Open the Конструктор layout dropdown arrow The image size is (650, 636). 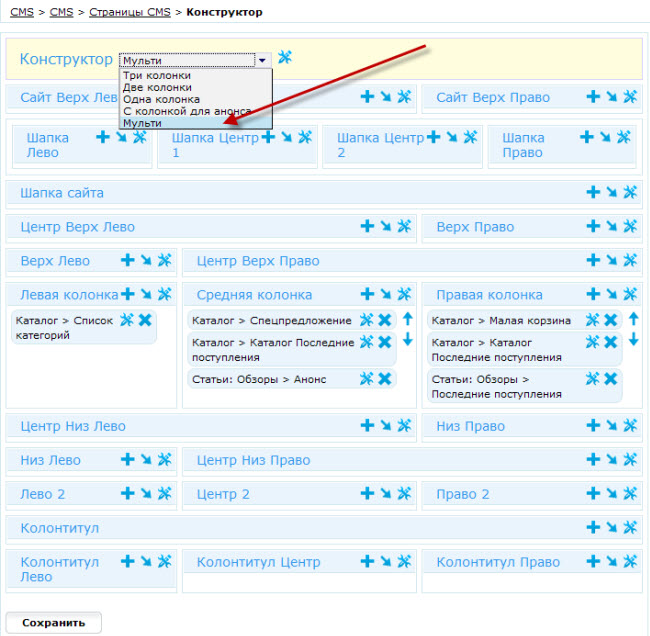(x=262, y=60)
